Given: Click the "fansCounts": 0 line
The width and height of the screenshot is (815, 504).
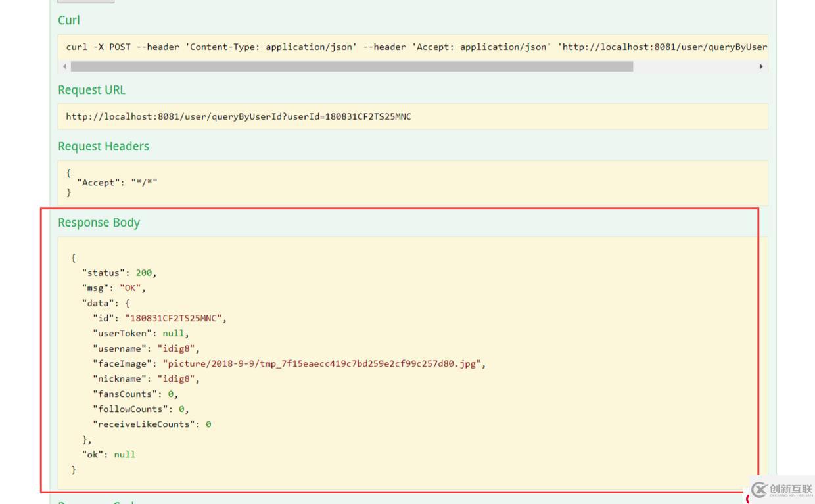Looking at the screenshot, I should [135, 394].
